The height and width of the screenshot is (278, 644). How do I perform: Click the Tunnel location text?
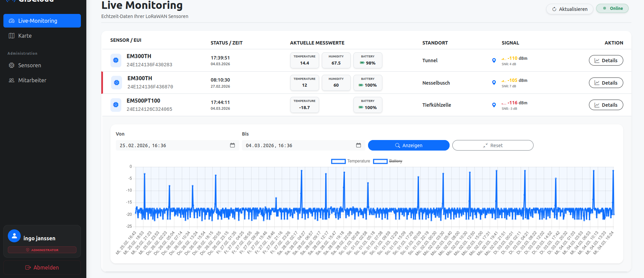430,60
